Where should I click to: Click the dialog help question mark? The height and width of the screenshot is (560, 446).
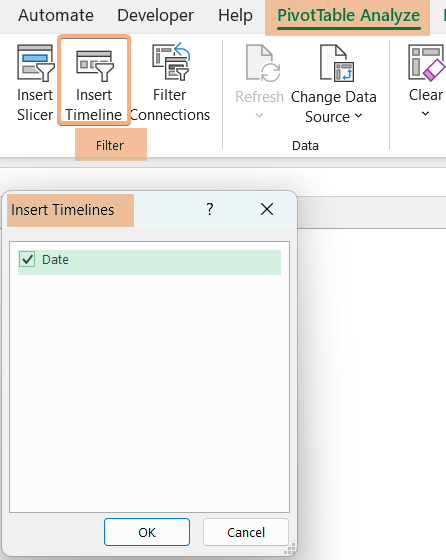tap(210, 209)
